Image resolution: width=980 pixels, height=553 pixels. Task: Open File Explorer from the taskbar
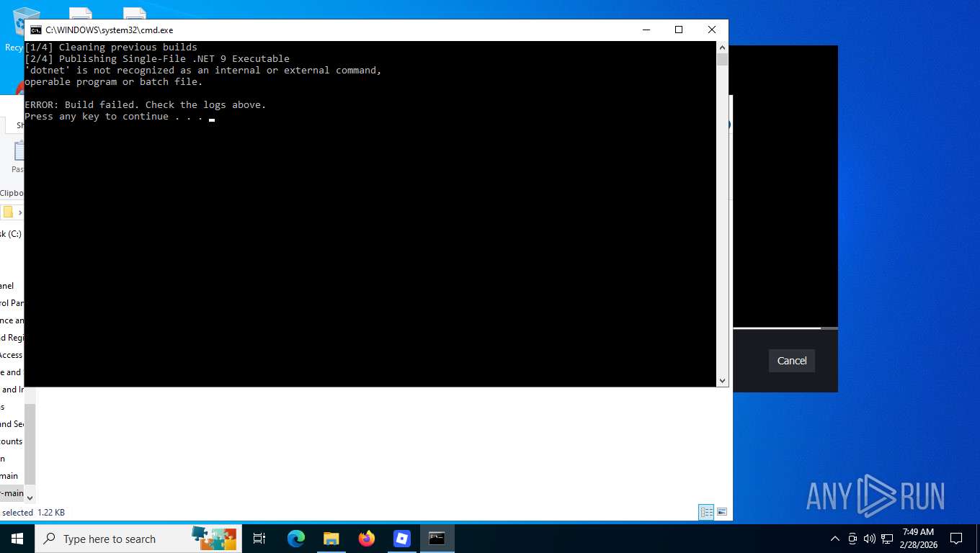[x=331, y=539]
